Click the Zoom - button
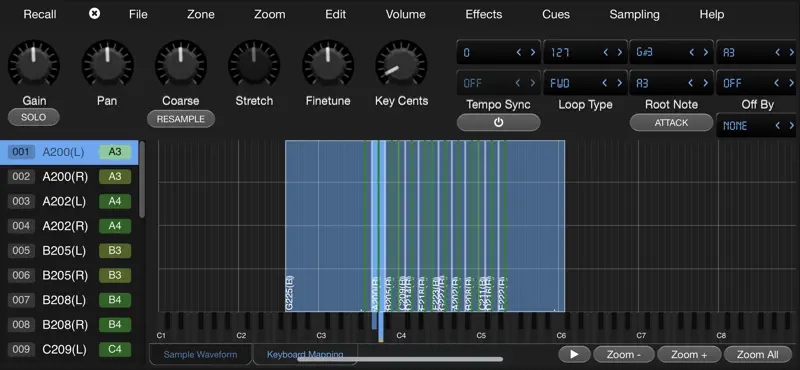Screen dimensions: 800x370 [x=624, y=354]
